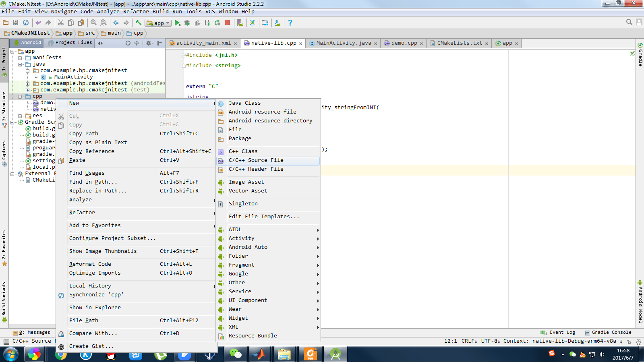Select Show in Explorer menu entry

coord(136,308)
